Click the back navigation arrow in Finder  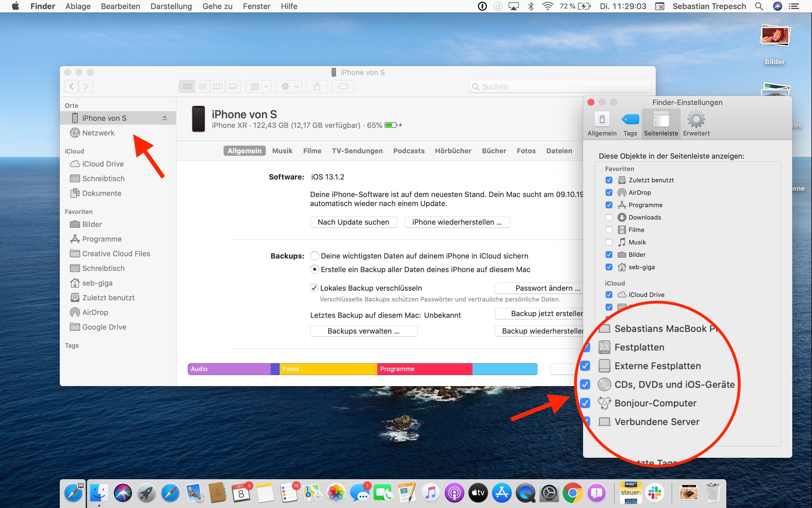71,86
